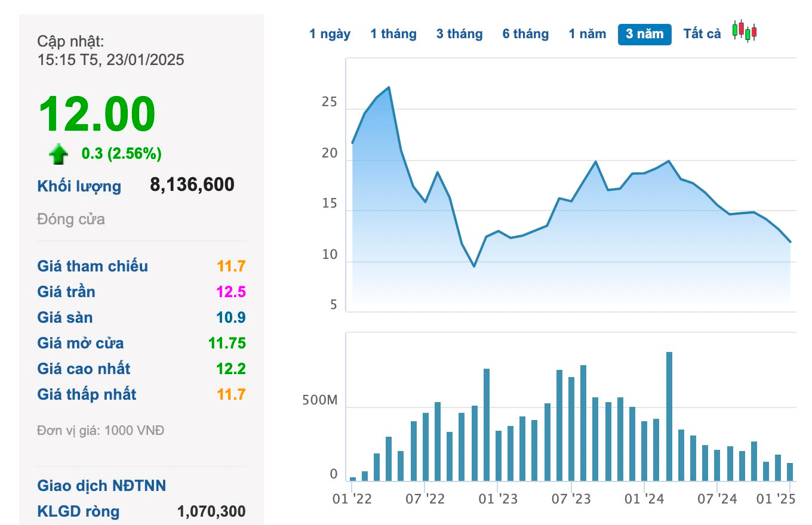Click the tallest volume bar after 01 '24

(669, 416)
